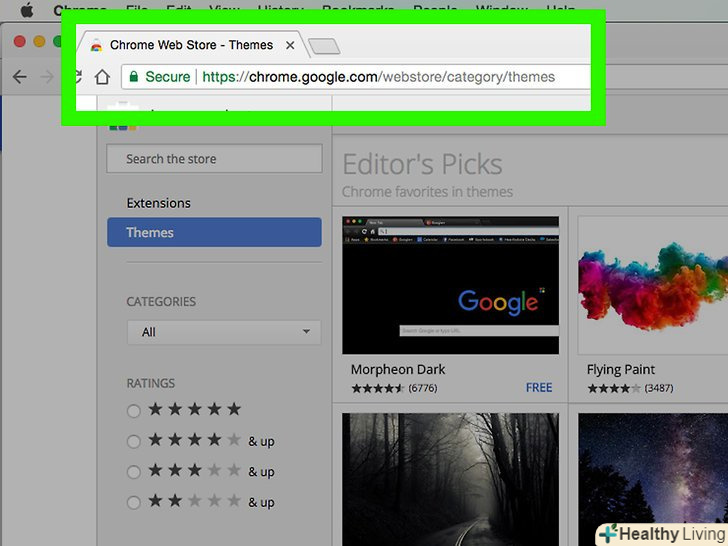Screen dimensions: 728x546
Task: Open the Extensions section
Action: coord(159,203)
